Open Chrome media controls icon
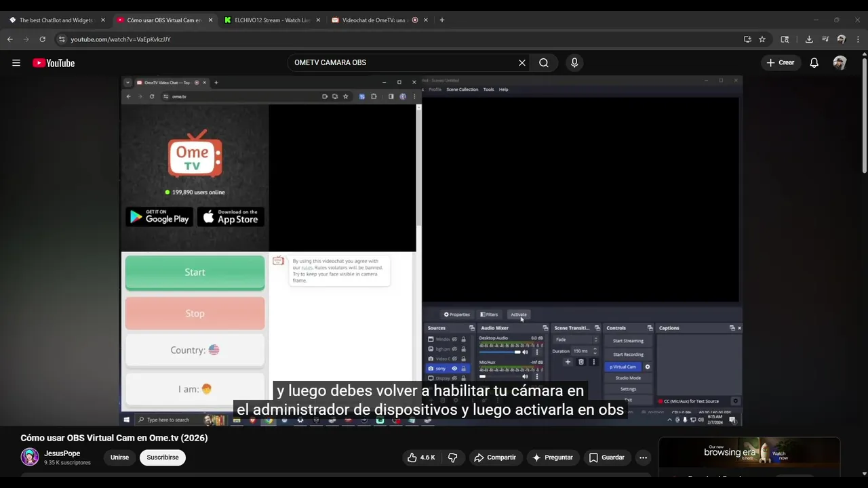The width and height of the screenshot is (868, 488). click(x=825, y=39)
